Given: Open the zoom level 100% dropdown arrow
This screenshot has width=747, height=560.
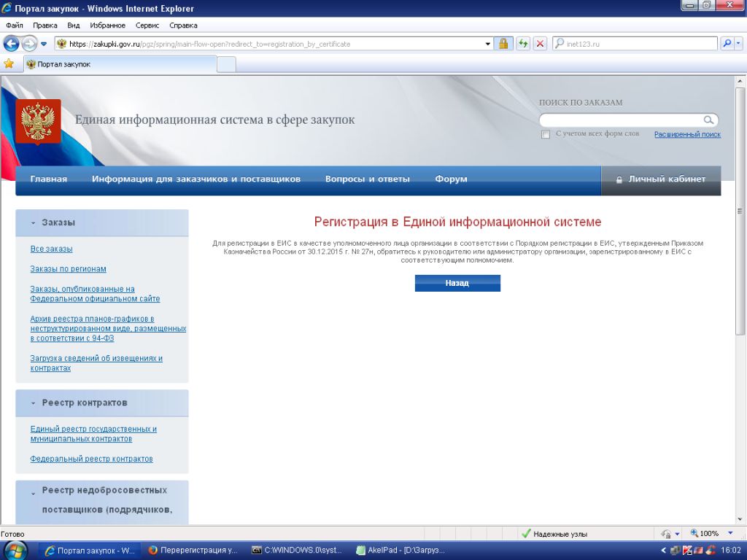Looking at the screenshot, I should point(730,533).
